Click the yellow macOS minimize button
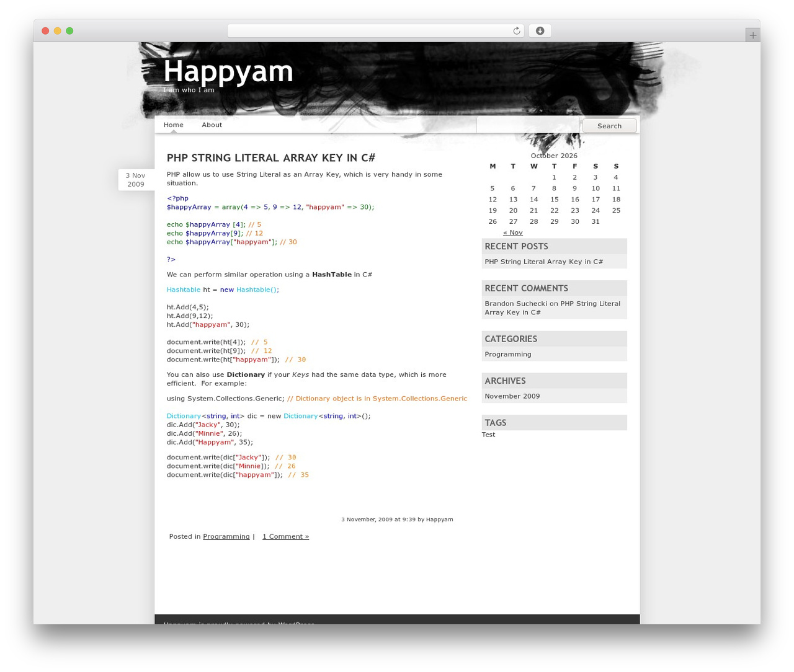Viewport: 794px width, 672px height. 58,31
